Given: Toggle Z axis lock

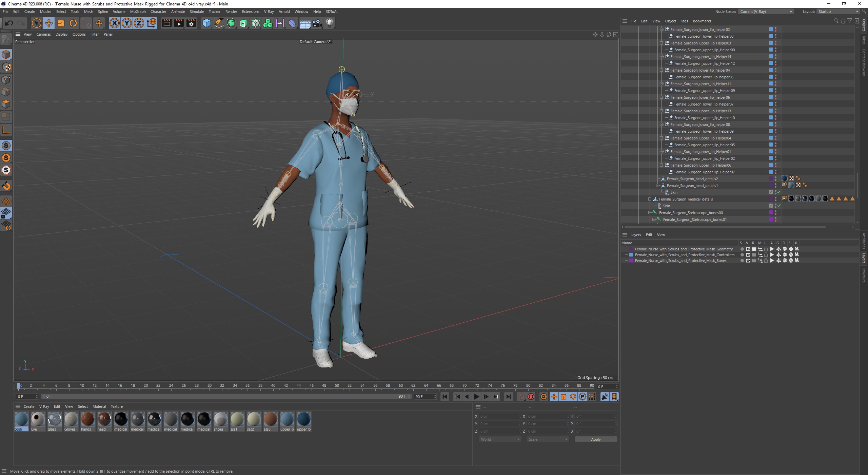Looking at the screenshot, I should click(139, 23).
